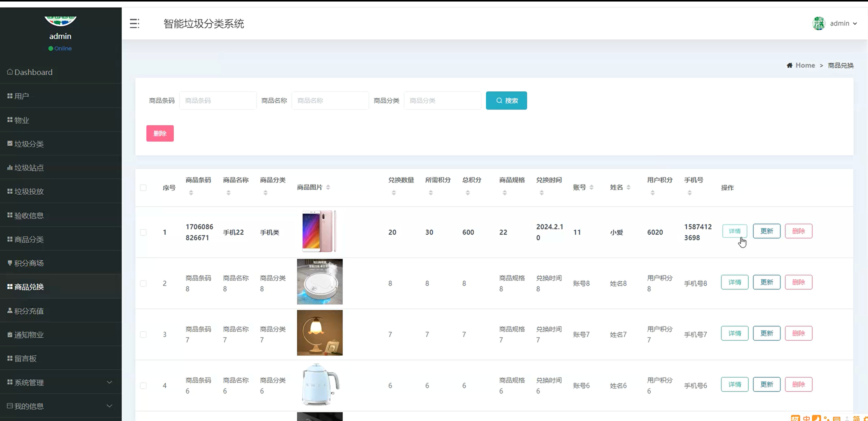The image size is (868, 421).
Task: Click the blue 搜索 search button
Action: pyautogui.click(x=506, y=101)
